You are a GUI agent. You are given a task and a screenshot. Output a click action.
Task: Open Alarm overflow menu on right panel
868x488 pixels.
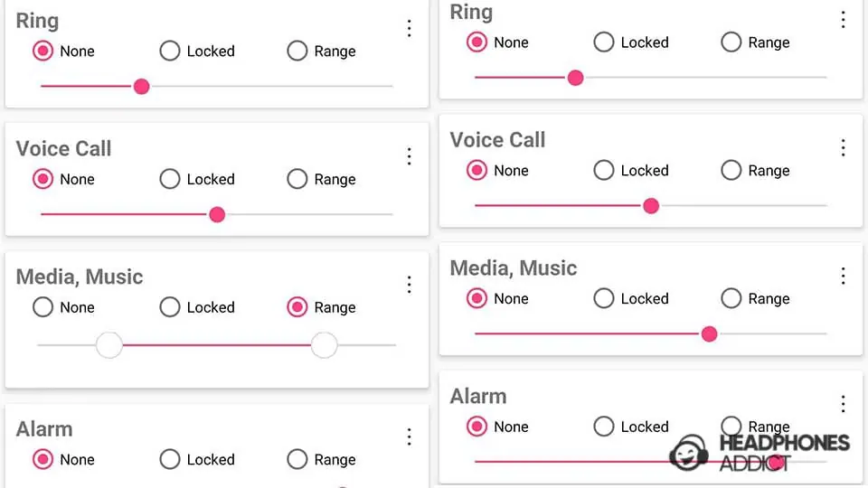tap(844, 404)
